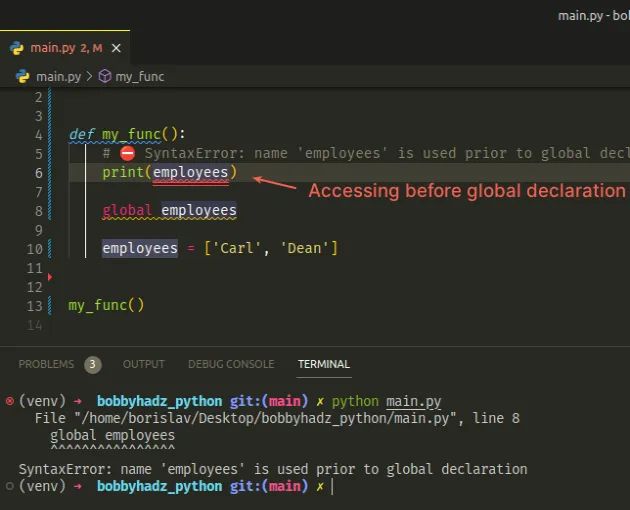The height and width of the screenshot is (510, 630).
Task: Select the main.py editor tab
Action: tap(65, 48)
